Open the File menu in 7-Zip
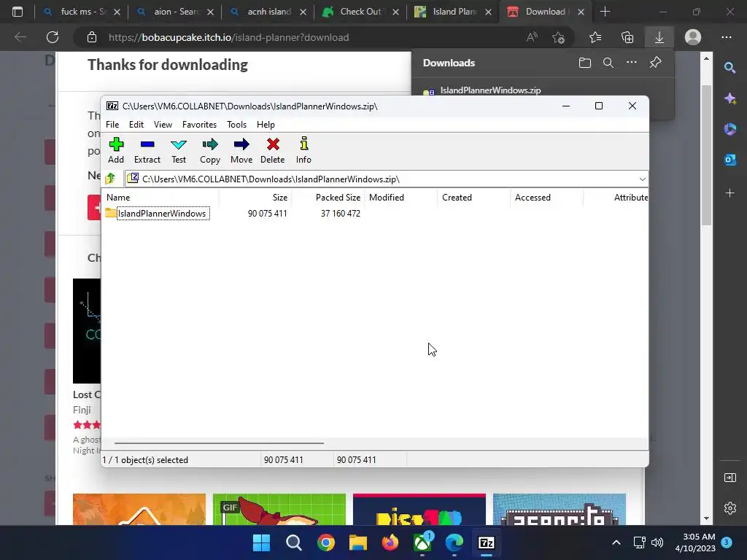The height and width of the screenshot is (560, 747). pos(112,124)
